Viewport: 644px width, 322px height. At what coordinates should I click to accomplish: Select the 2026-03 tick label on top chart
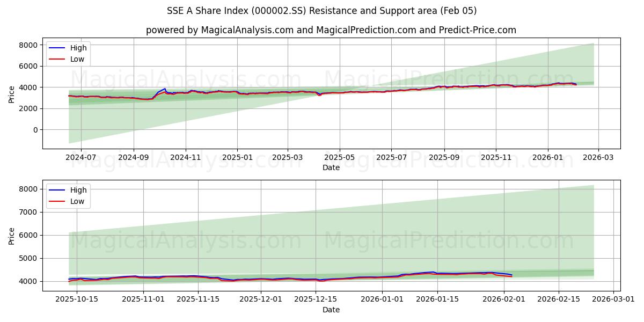[x=597, y=157]
